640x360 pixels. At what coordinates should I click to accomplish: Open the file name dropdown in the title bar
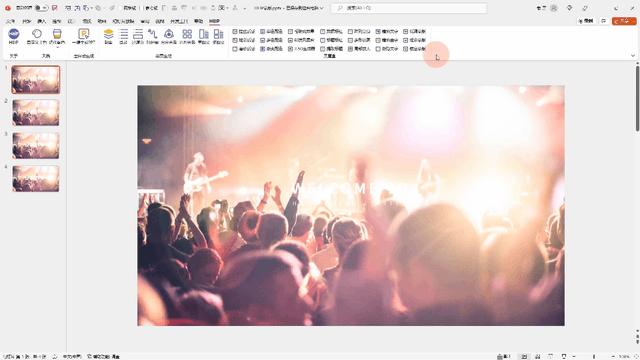322,8
